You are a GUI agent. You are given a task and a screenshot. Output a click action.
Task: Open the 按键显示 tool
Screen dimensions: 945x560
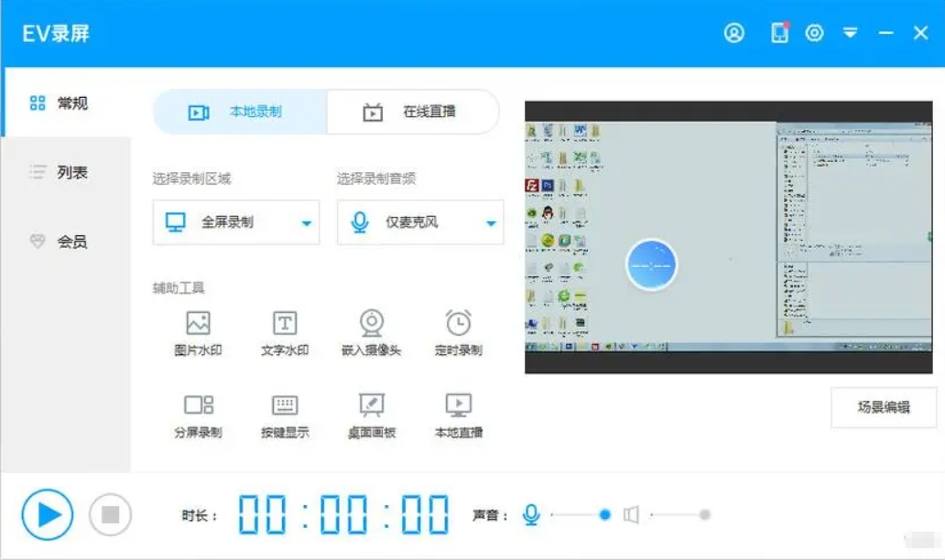click(x=285, y=416)
